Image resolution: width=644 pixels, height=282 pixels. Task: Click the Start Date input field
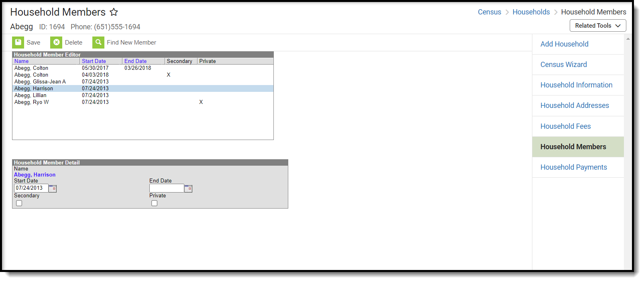point(31,188)
